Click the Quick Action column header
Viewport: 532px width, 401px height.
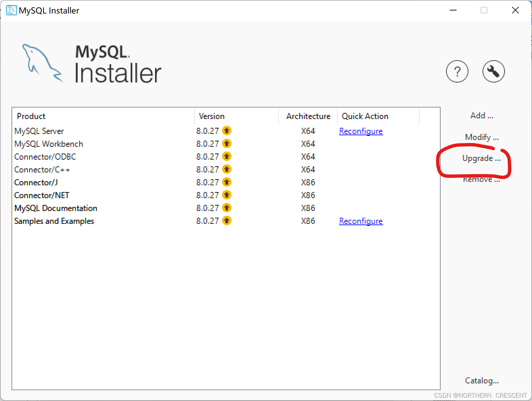point(378,116)
